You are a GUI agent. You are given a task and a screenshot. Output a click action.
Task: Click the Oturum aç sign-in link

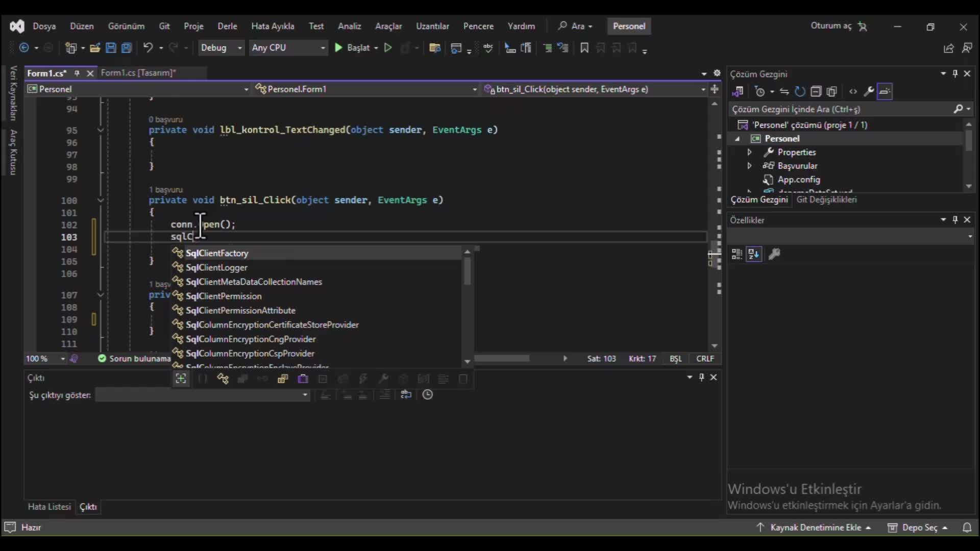pos(831,26)
